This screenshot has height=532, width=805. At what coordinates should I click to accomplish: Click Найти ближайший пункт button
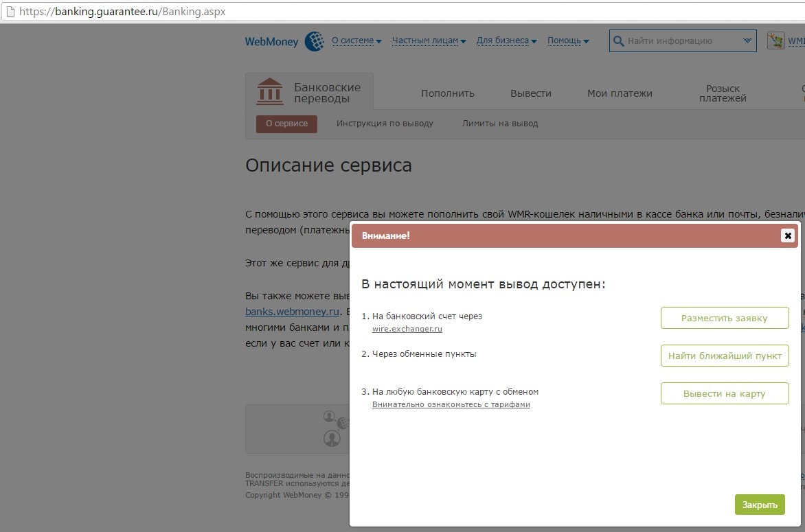[725, 356]
